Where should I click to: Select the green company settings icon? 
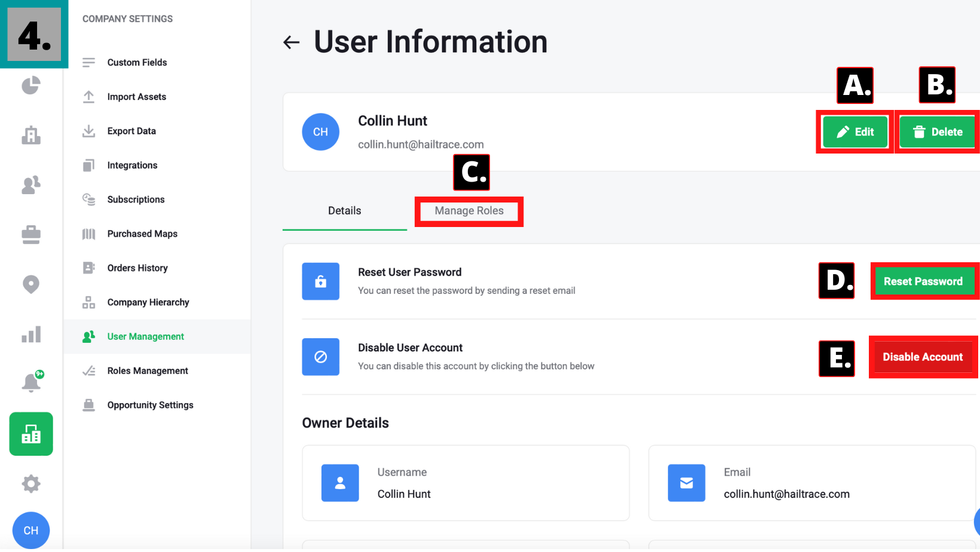[x=31, y=434]
